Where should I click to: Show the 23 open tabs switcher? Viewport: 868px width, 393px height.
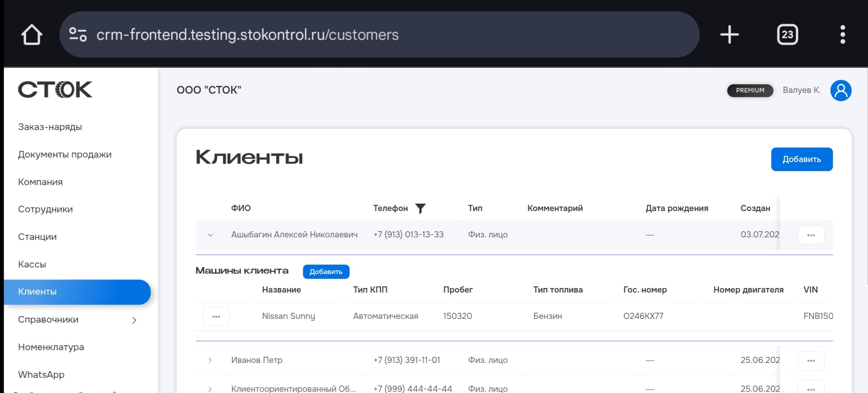pos(787,35)
